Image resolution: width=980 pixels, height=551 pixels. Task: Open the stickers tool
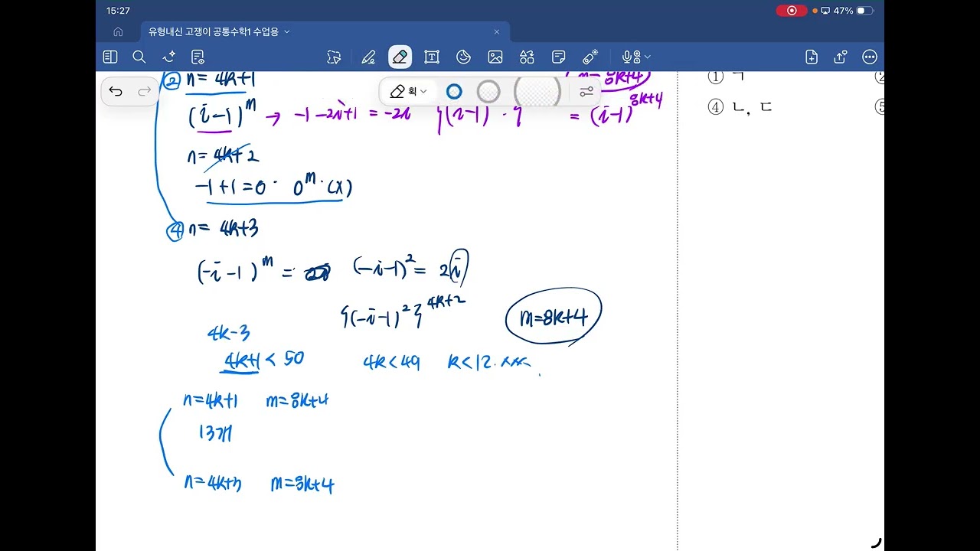point(463,57)
